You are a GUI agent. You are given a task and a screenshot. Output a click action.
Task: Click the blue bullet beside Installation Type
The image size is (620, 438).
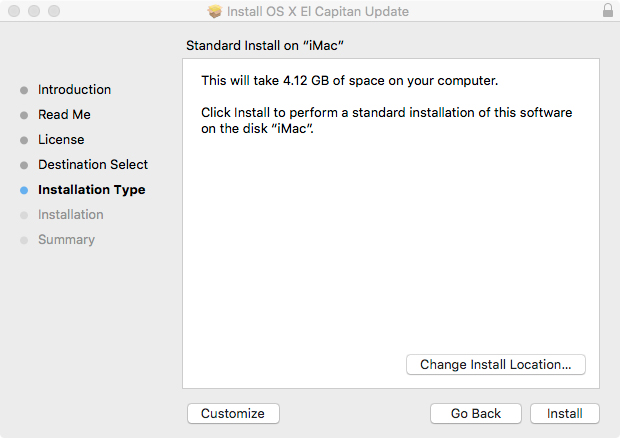pos(24,190)
